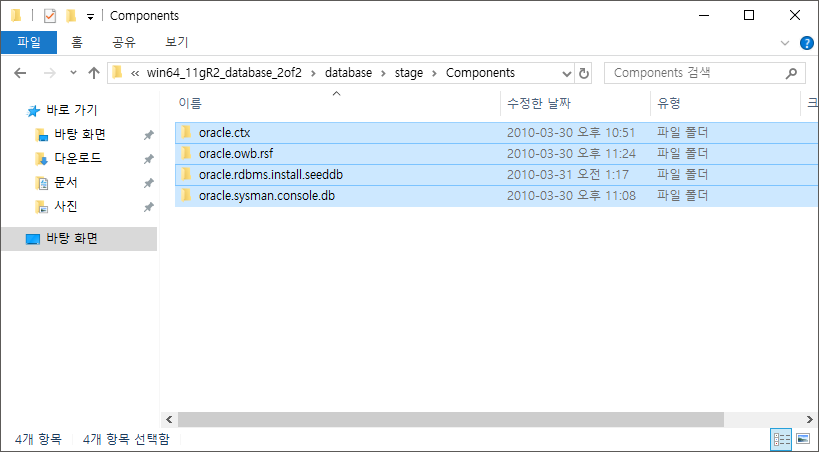819x452 pixels.
Task: Click the New folder quick access icon
Action: click(71, 16)
